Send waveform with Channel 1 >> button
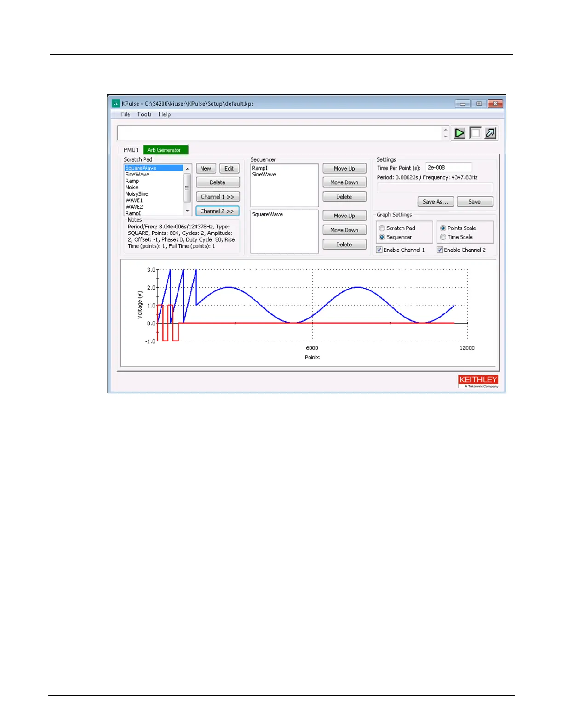Viewport: 563px width, 728px height. [218, 197]
